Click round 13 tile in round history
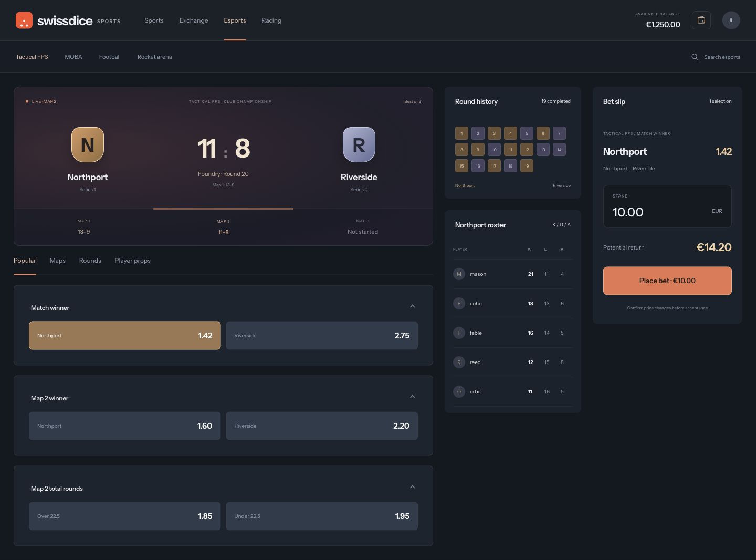Screen dimensions: 756x560 [x=543, y=150]
